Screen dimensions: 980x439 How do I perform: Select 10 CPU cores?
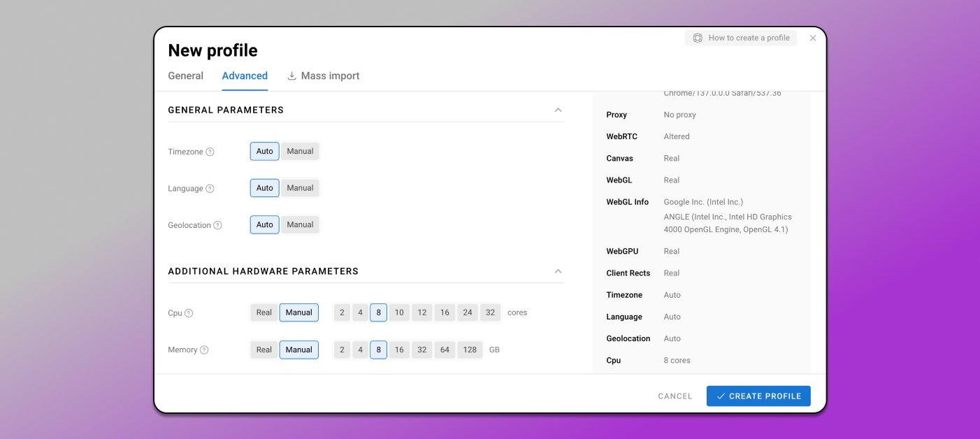[x=399, y=312]
